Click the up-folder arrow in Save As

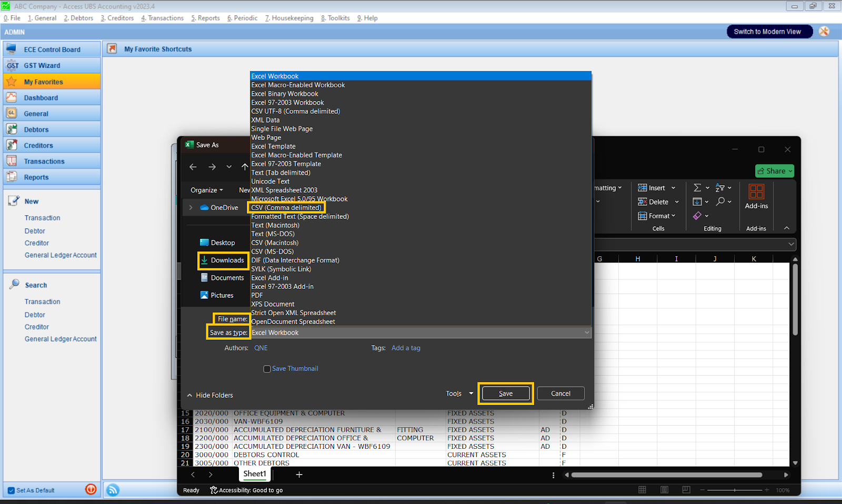pos(245,167)
